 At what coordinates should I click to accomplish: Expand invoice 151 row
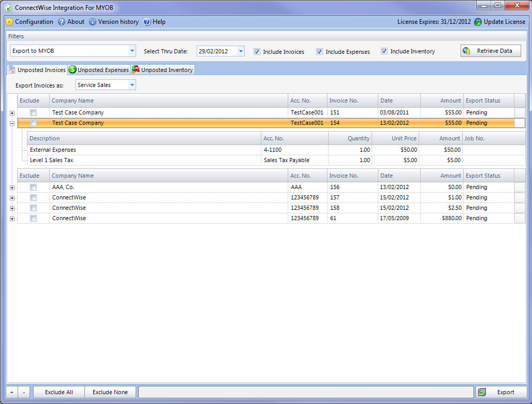click(12, 113)
